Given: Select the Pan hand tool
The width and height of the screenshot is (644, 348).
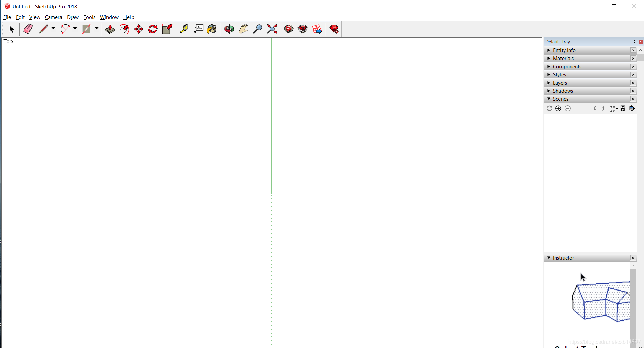Looking at the screenshot, I should click(x=243, y=29).
